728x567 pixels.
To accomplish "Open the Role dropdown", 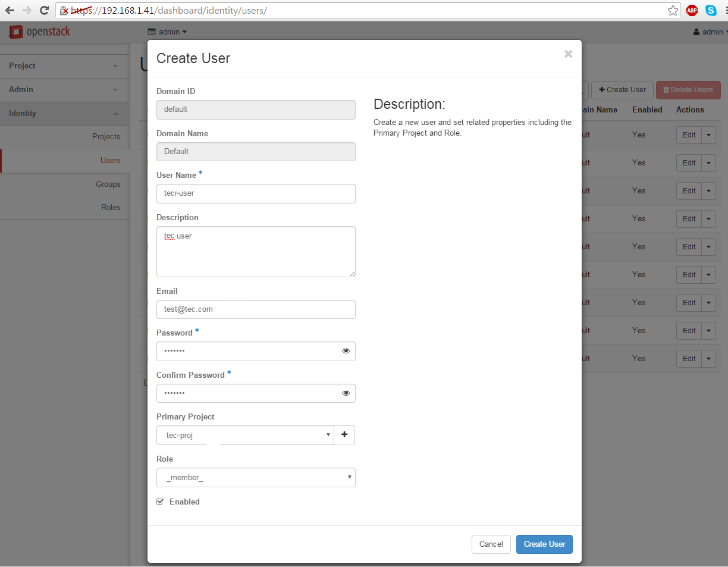I will tap(256, 477).
